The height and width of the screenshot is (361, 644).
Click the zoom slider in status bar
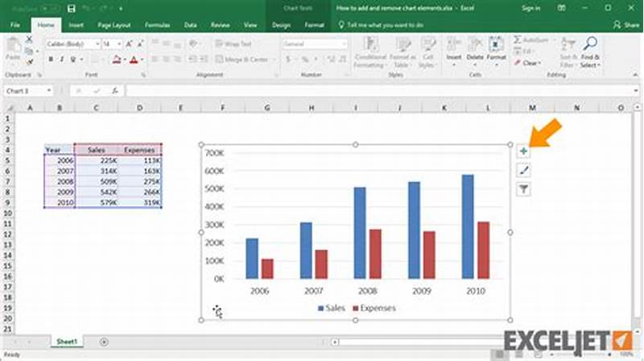(x=580, y=355)
